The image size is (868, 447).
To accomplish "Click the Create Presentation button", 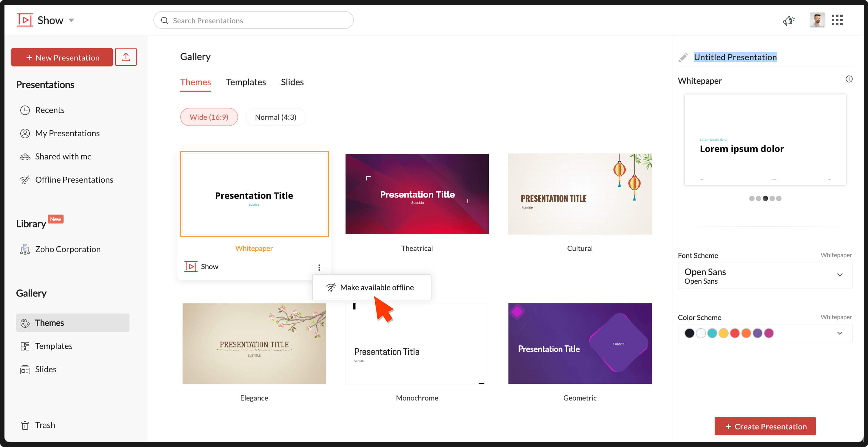I will 765,426.
